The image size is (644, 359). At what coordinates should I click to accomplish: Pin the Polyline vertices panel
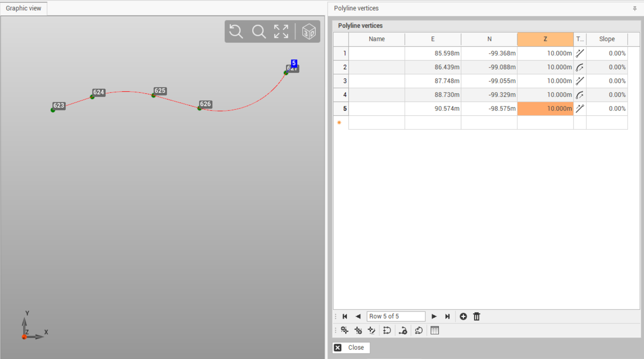[x=635, y=8]
